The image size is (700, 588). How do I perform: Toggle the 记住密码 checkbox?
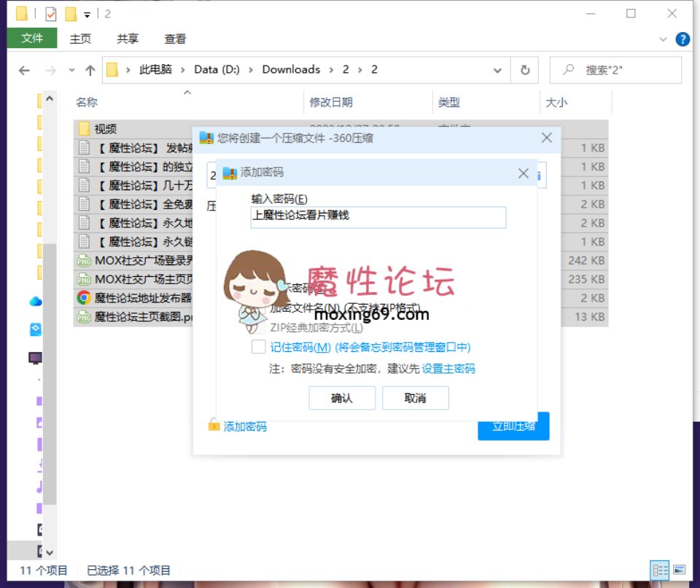(x=258, y=347)
